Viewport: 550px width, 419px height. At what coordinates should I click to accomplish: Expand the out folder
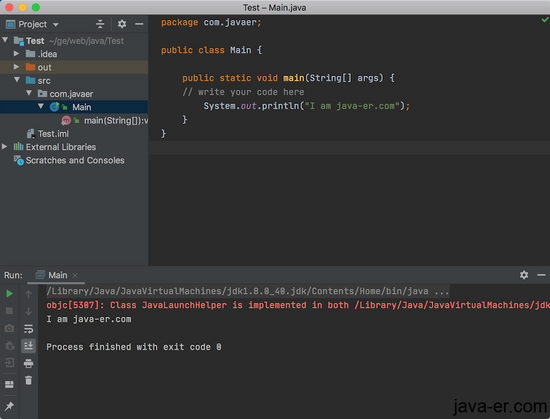pos(16,67)
